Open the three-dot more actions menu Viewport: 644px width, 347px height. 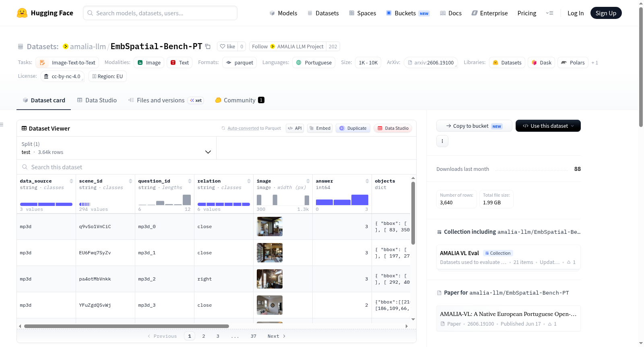point(442,141)
